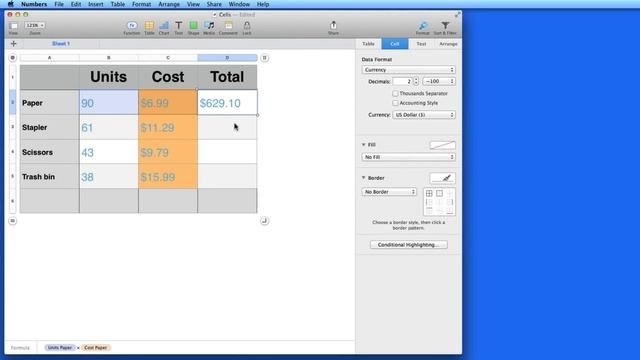Screen dimensions: 640x360
Task: Insert a Function from the toolbar
Action: pyautogui.click(x=132, y=28)
